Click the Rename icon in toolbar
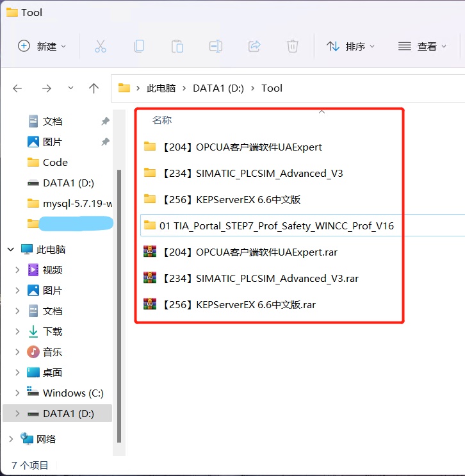Image resolution: width=465 pixels, height=476 pixels. click(x=216, y=46)
